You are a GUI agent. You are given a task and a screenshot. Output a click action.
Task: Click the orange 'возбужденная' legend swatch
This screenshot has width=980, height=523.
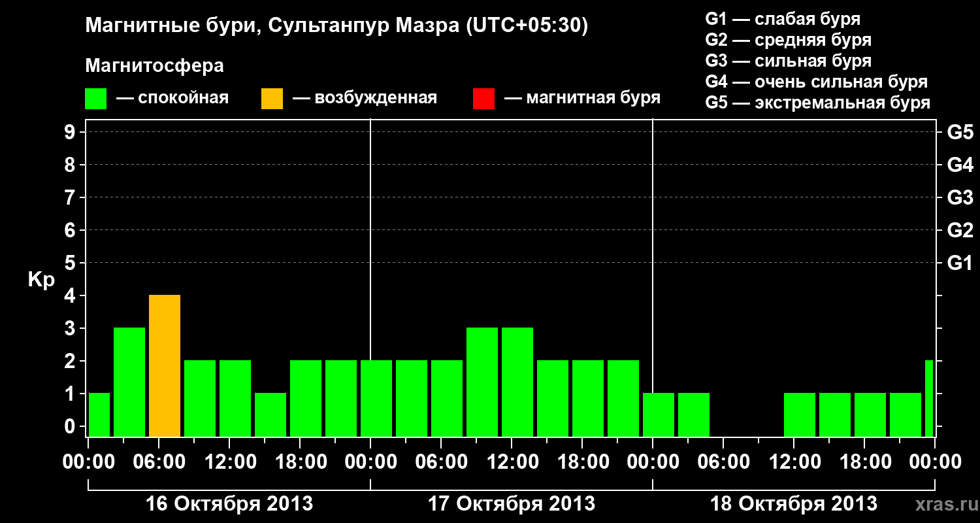(x=272, y=99)
